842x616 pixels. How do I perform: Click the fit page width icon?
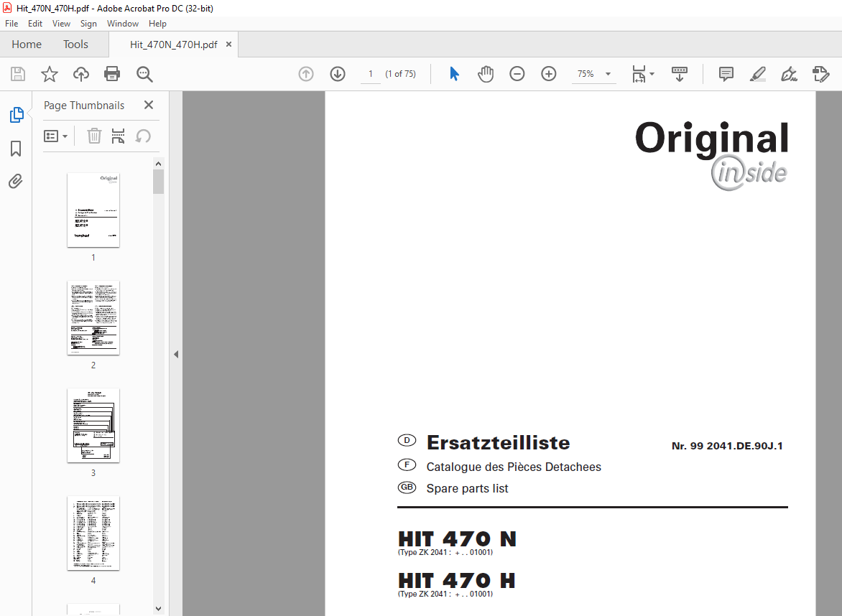(x=639, y=74)
